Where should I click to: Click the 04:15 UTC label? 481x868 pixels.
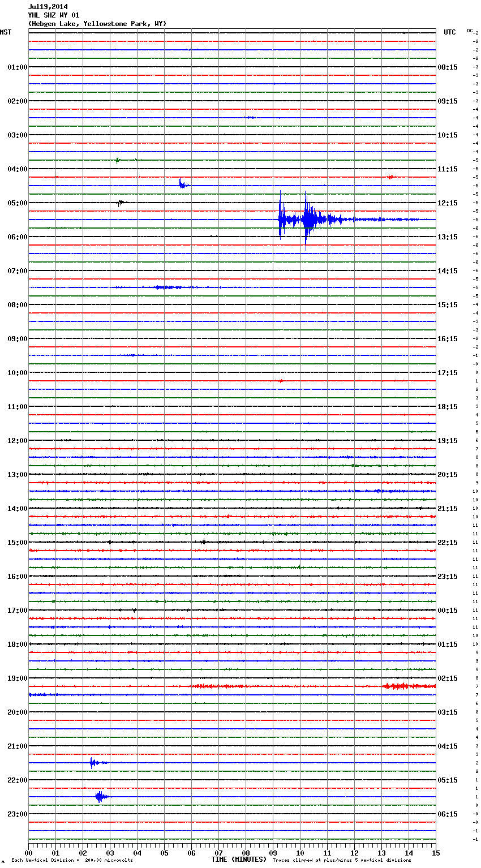(x=448, y=746)
